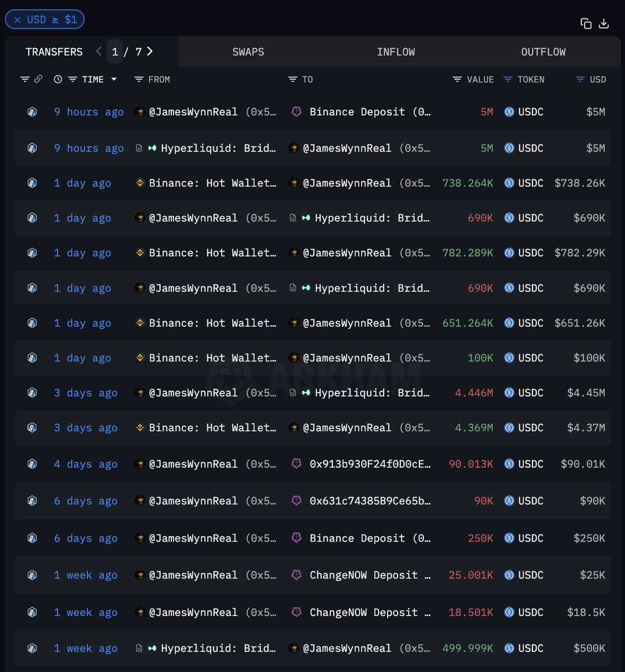Viewport: 625px width, 672px height.
Task: Go to next transfers page arrow
Action: tap(150, 52)
